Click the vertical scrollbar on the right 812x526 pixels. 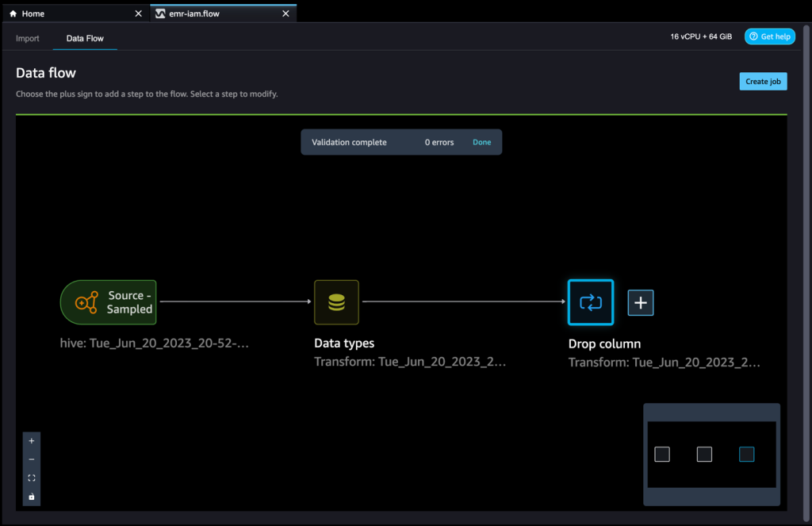click(x=806, y=273)
